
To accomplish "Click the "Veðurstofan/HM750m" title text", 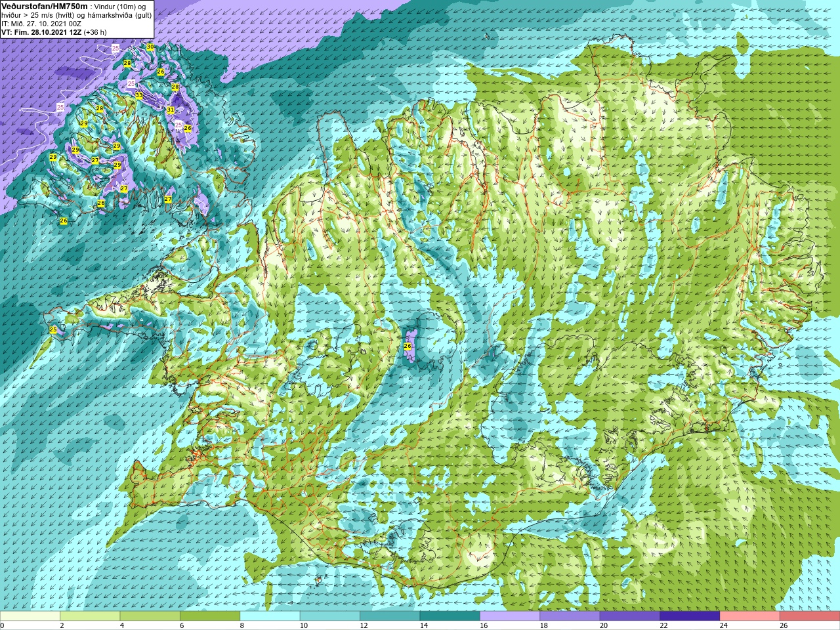I will click(45, 6).
